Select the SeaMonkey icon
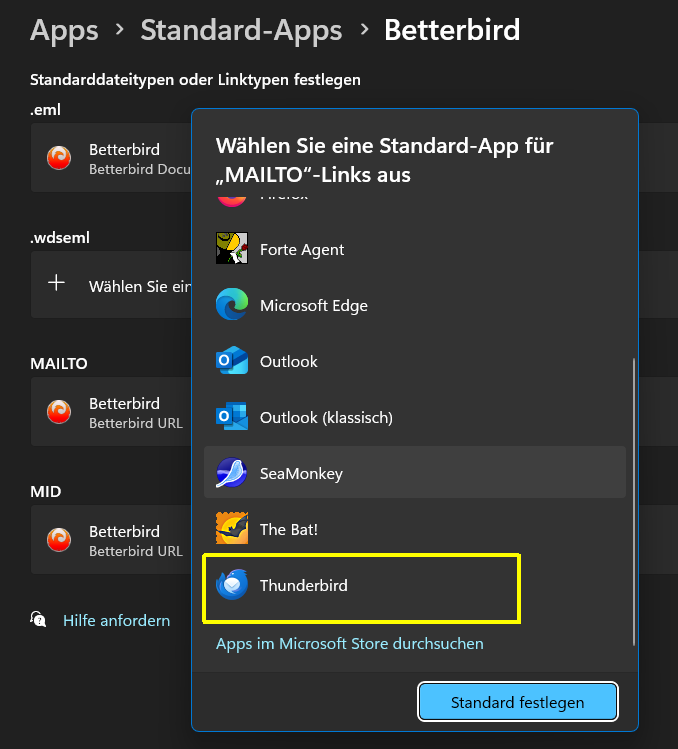The width and height of the screenshot is (678, 749). pos(232,473)
